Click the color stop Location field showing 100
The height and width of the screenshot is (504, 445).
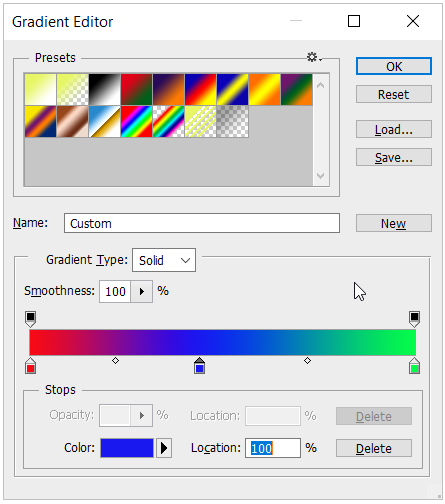[x=273, y=448]
